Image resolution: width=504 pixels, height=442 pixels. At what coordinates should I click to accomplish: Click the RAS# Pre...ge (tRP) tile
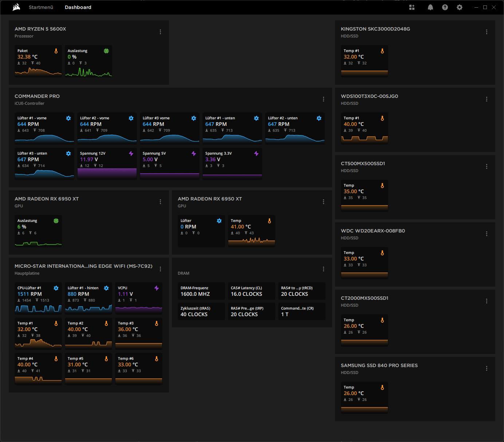click(x=252, y=311)
